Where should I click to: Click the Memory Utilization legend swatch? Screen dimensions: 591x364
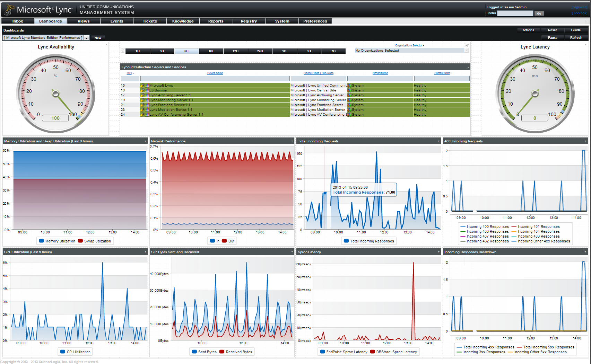[42, 241]
